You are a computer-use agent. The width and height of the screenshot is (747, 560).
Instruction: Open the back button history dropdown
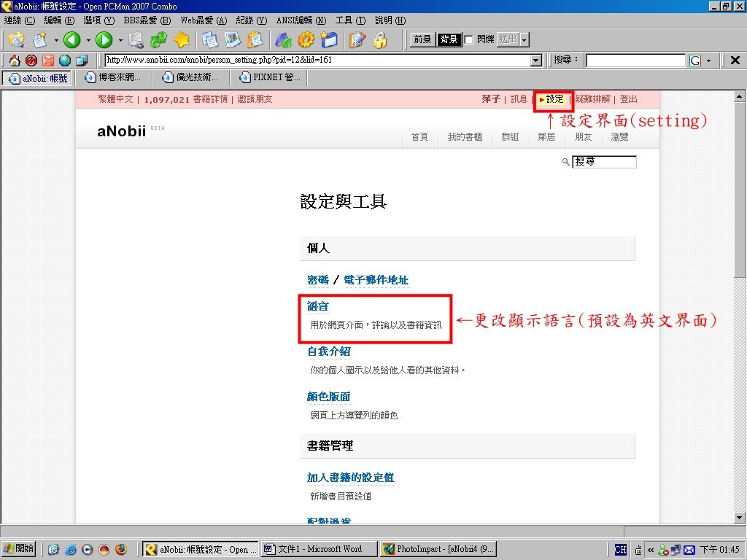coord(88,40)
